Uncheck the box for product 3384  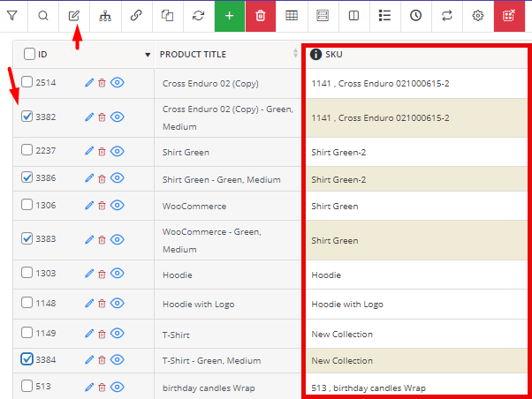[x=27, y=359]
